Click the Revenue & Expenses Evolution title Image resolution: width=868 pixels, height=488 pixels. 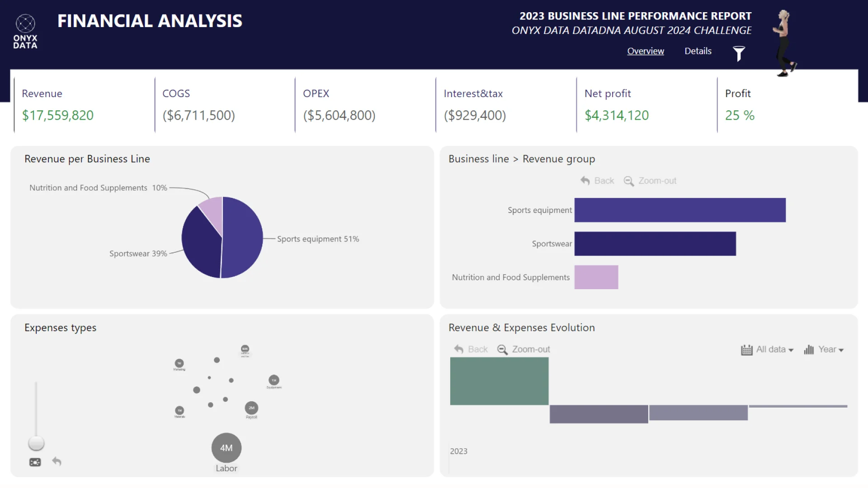pyautogui.click(x=522, y=328)
